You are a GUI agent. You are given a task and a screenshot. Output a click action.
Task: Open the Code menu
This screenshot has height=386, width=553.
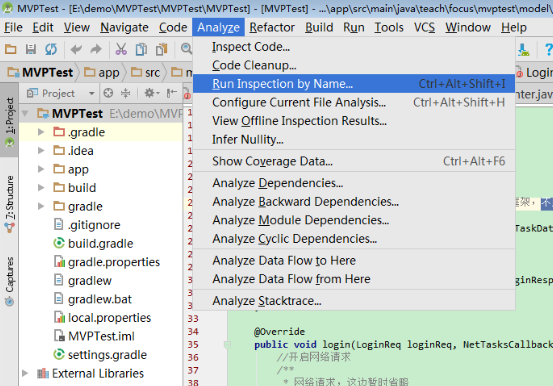pos(173,28)
